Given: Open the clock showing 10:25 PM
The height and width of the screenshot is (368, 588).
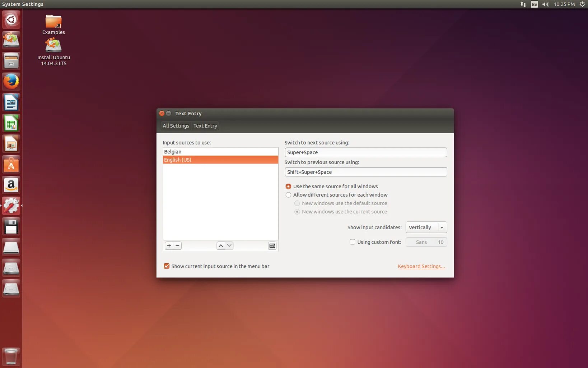Looking at the screenshot, I should (x=564, y=4).
